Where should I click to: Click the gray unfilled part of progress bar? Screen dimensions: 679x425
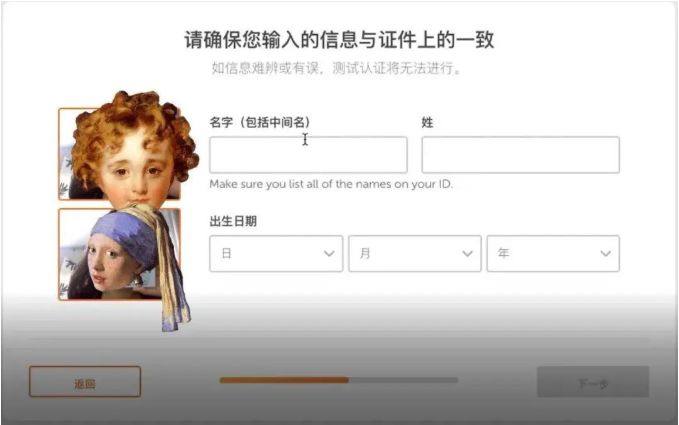tap(404, 380)
